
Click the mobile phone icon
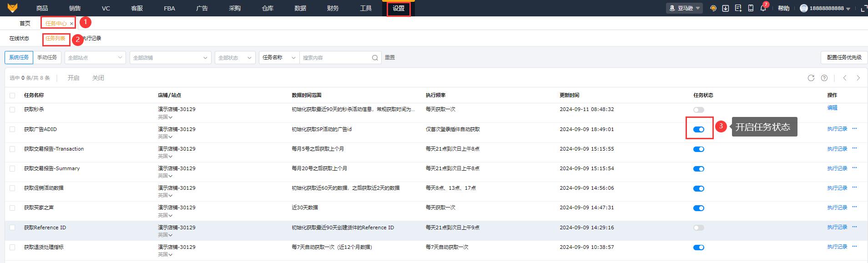[751, 8]
